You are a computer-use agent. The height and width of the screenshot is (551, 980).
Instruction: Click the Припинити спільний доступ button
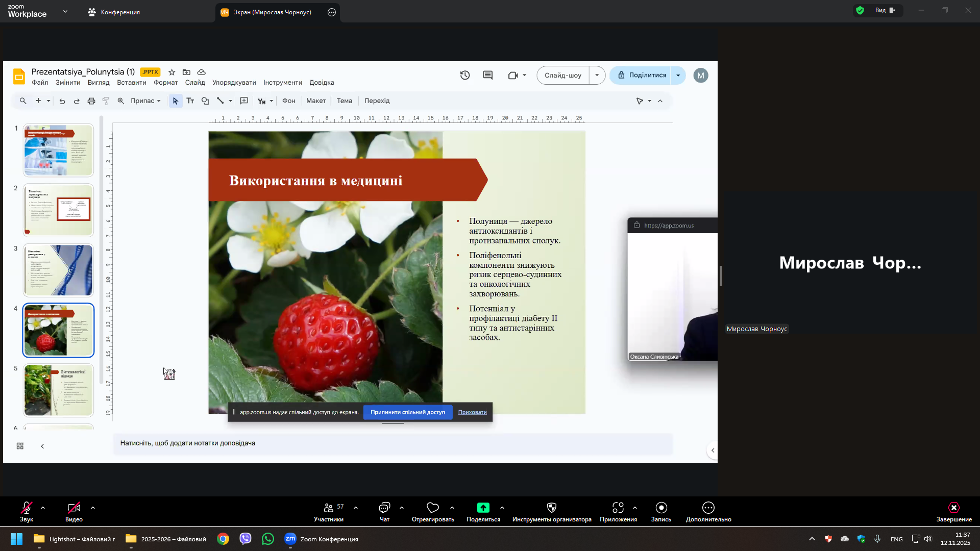[407, 412]
